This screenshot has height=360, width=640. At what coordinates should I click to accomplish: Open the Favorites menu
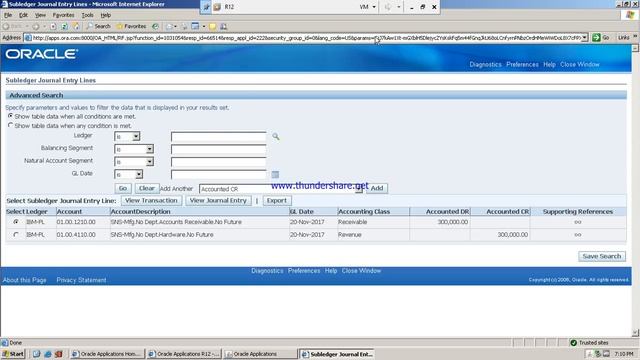pyautogui.click(x=63, y=15)
